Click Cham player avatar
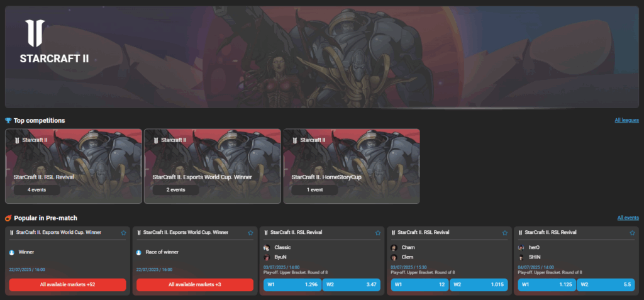This screenshot has width=644, height=300. pos(394,248)
